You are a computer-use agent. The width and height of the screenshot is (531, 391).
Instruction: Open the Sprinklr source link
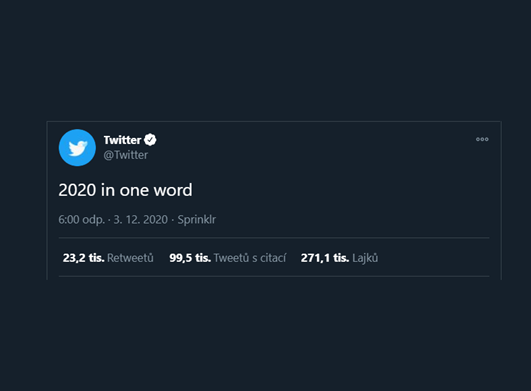(197, 220)
